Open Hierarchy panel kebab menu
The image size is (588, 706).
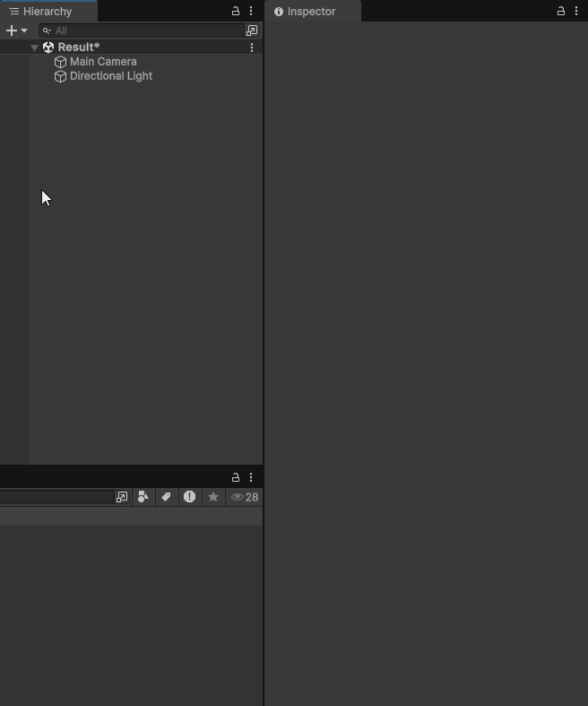(x=251, y=12)
